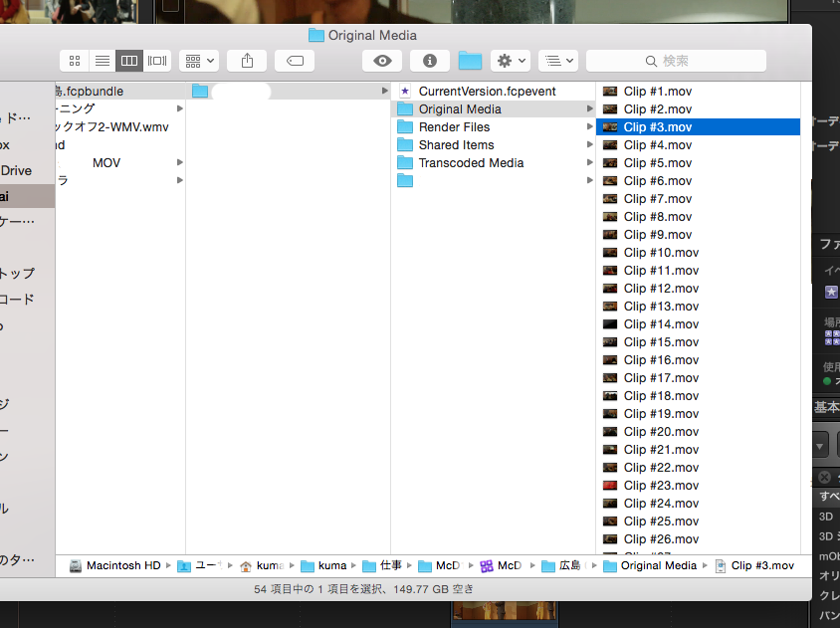Select the .fcpbundle item in first column
The image size is (840, 628).
(120, 92)
